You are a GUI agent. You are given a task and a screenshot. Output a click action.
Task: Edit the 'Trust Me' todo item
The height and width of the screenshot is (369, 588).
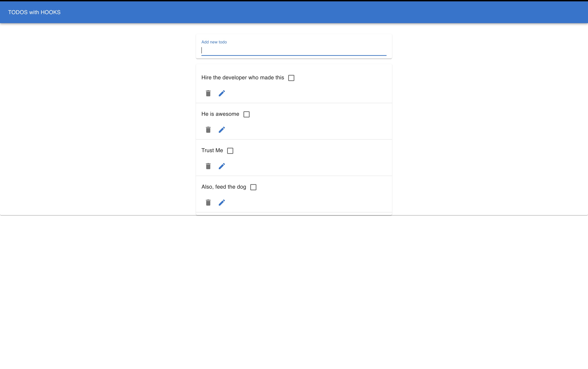[x=222, y=166]
